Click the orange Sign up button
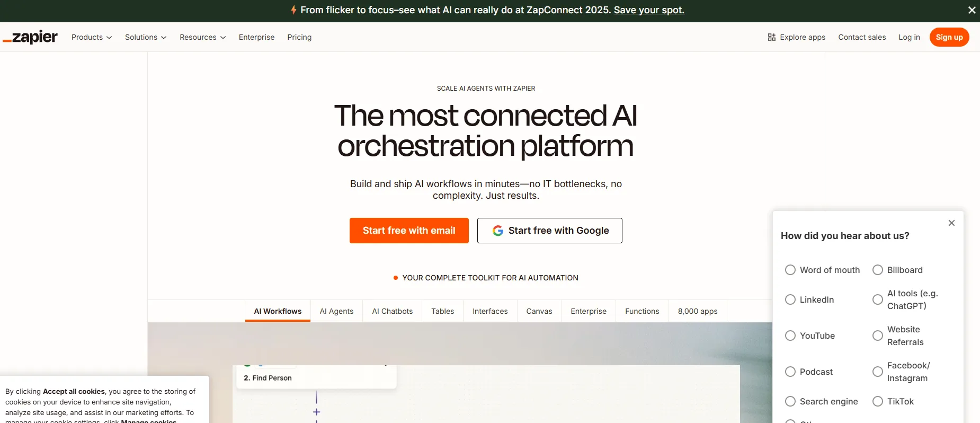 949,37
